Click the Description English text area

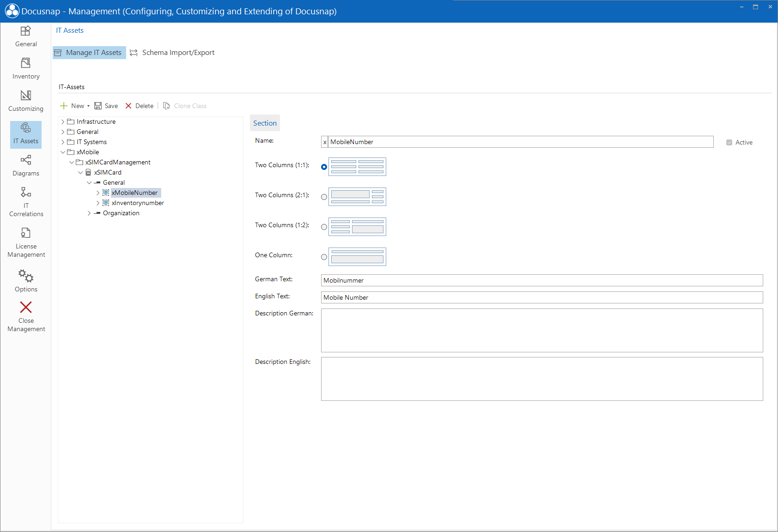[x=542, y=379]
